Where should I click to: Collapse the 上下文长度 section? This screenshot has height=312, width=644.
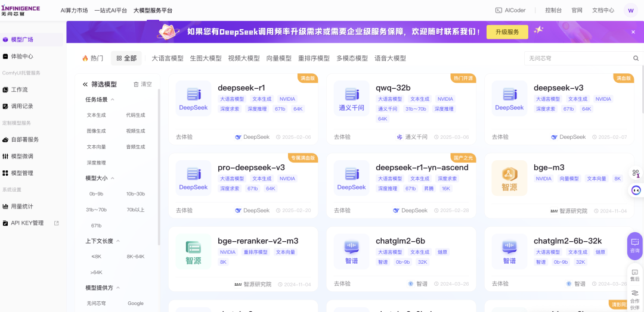(x=117, y=241)
